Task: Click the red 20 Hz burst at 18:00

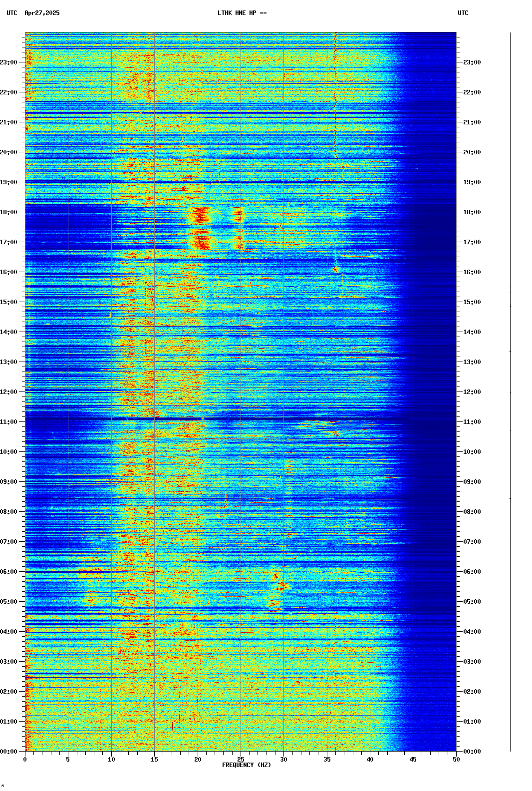Action: (201, 215)
